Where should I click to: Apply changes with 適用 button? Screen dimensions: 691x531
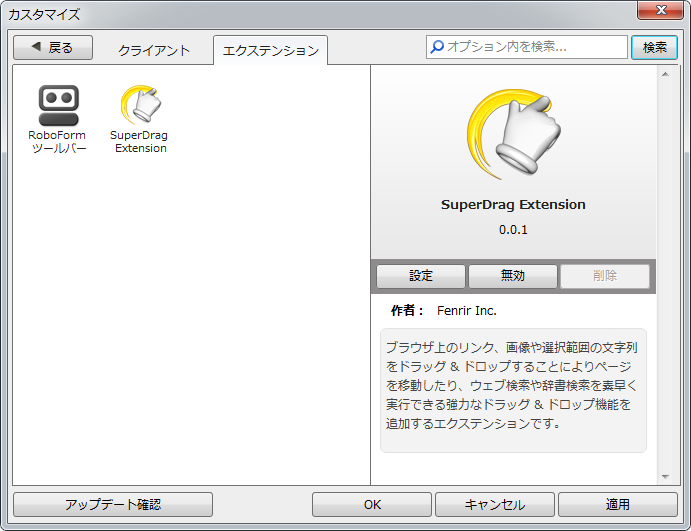coord(618,504)
